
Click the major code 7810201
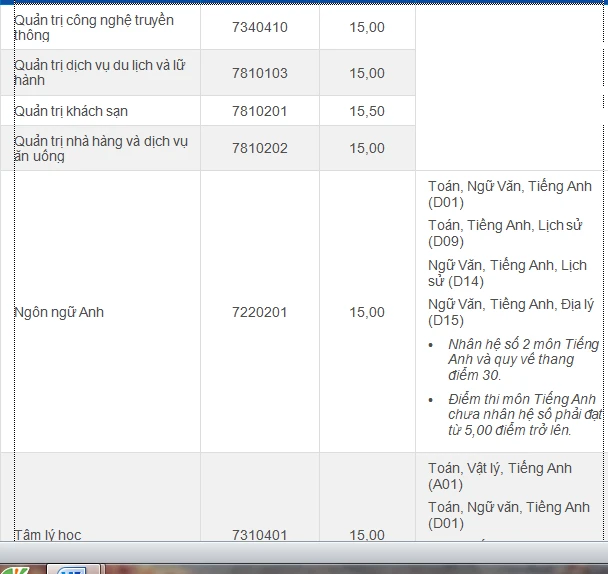[259, 111]
